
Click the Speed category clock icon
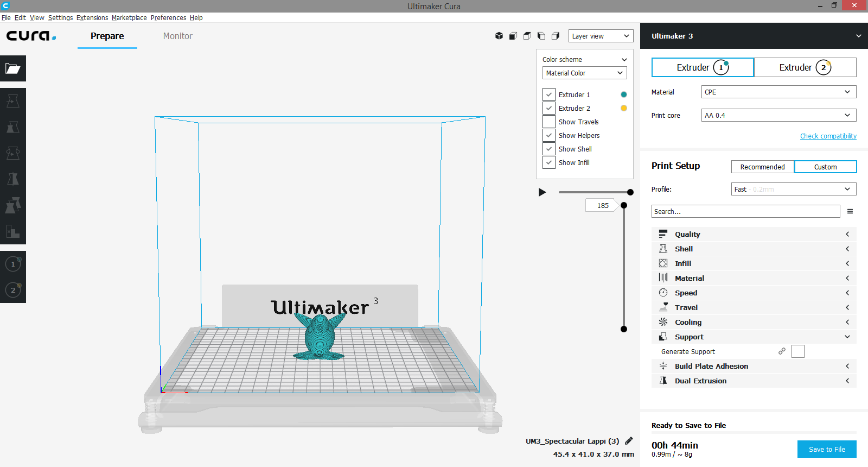click(663, 293)
